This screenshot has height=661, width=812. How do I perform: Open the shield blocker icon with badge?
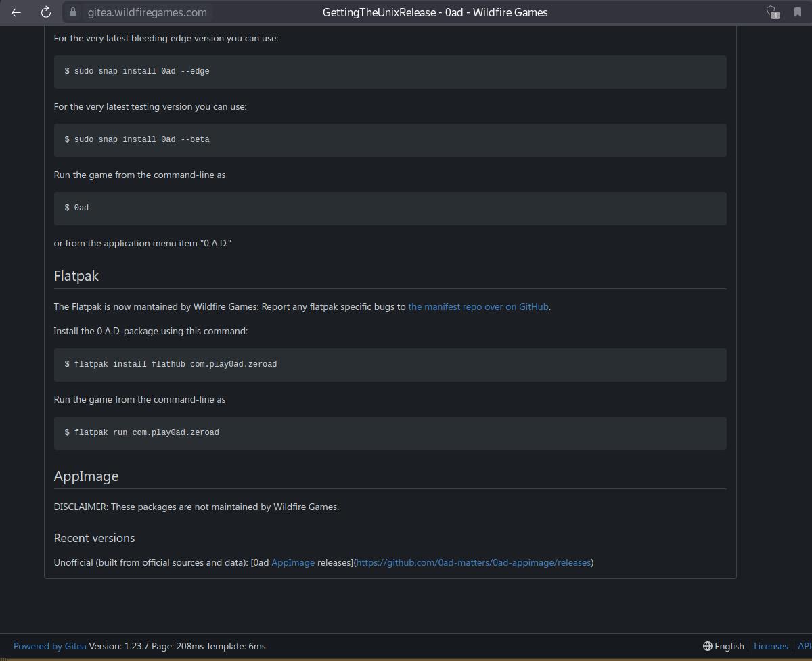coord(772,12)
